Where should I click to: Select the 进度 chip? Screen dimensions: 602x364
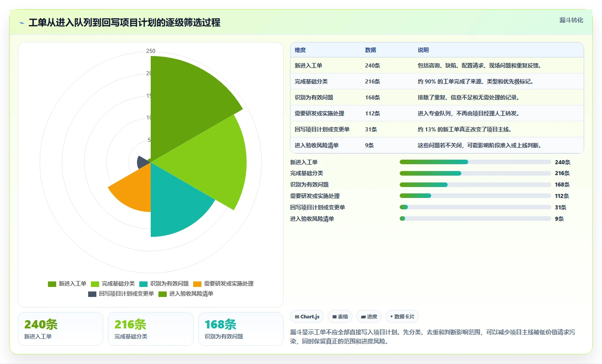pos(369,317)
